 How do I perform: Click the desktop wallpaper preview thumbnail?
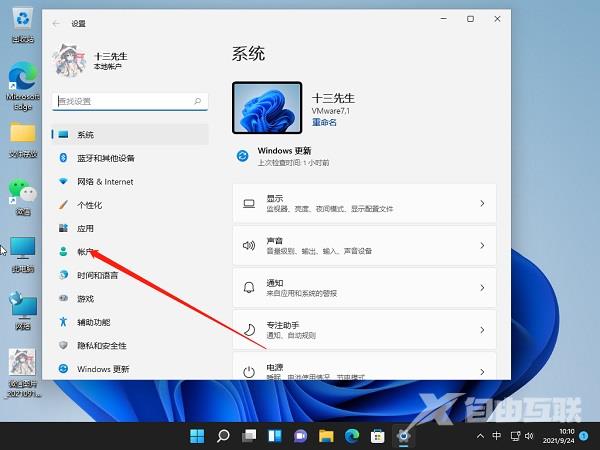(x=267, y=108)
